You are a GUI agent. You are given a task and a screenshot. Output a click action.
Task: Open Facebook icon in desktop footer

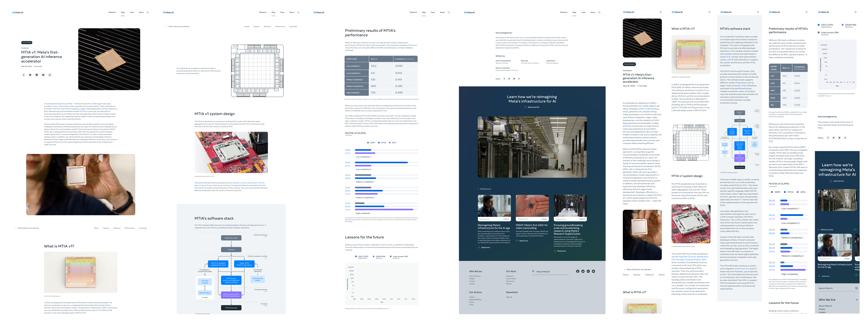pos(578,271)
